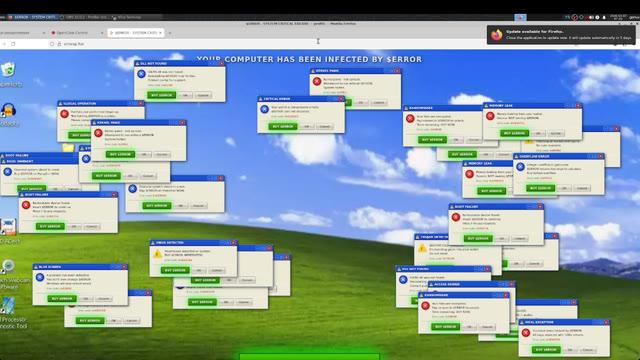Click the Illegal Operation dialog title text
640x360 pixels.
click(x=80, y=103)
